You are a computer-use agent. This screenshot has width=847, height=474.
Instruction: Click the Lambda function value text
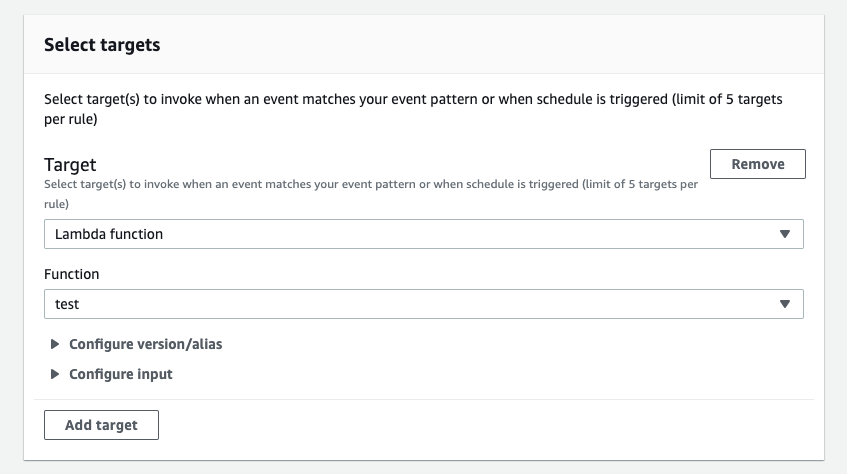click(x=109, y=234)
